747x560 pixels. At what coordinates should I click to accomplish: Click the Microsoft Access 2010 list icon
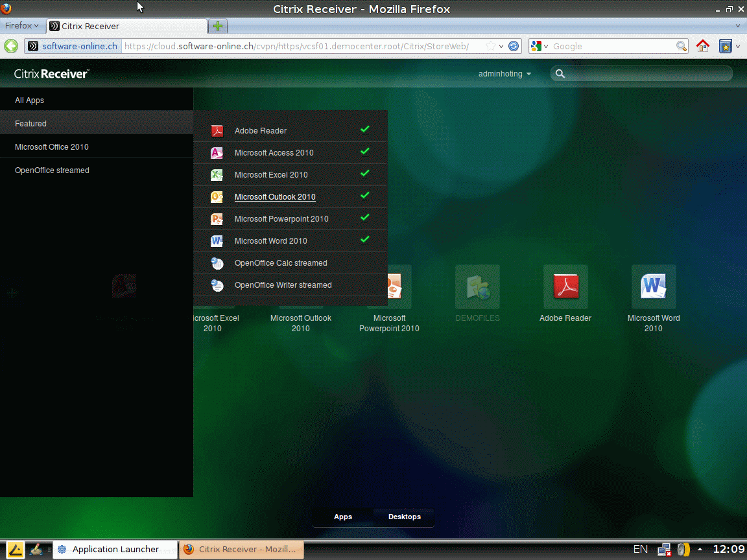(217, 153)
